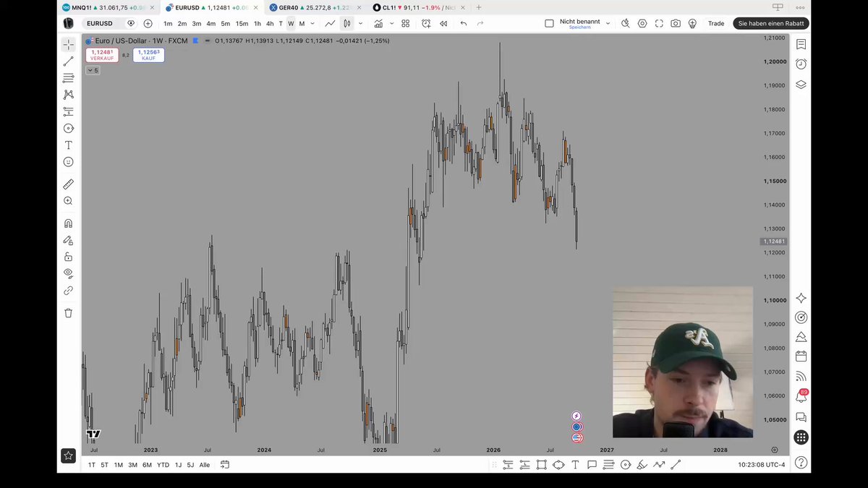Select the trend line drawing tool
Screen dimensions: 868x488
[68, 61]
